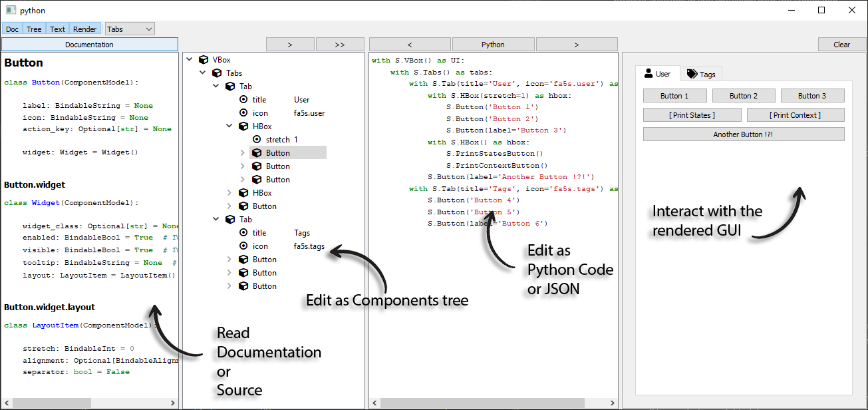This screenshot has width=868, height=410.
Task: Click the tags icon on Tags tab
Action: click(x=692, y=75)
